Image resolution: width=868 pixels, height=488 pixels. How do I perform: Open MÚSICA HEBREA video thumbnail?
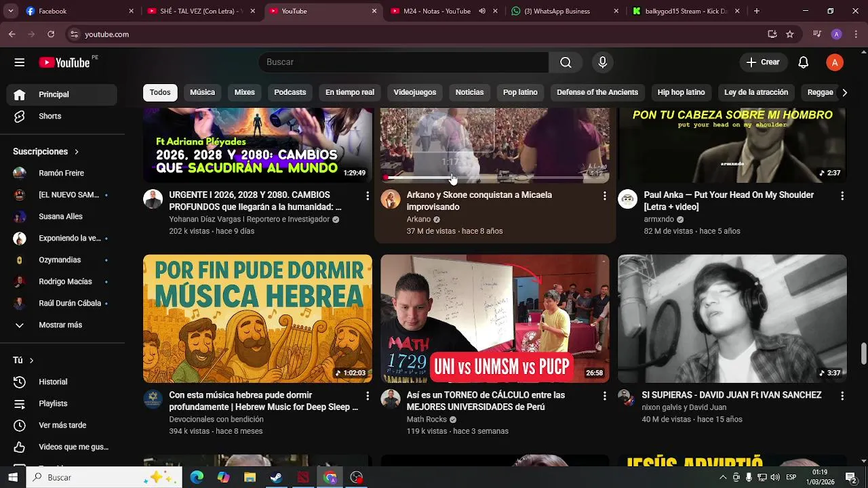[x=258, y=319]
